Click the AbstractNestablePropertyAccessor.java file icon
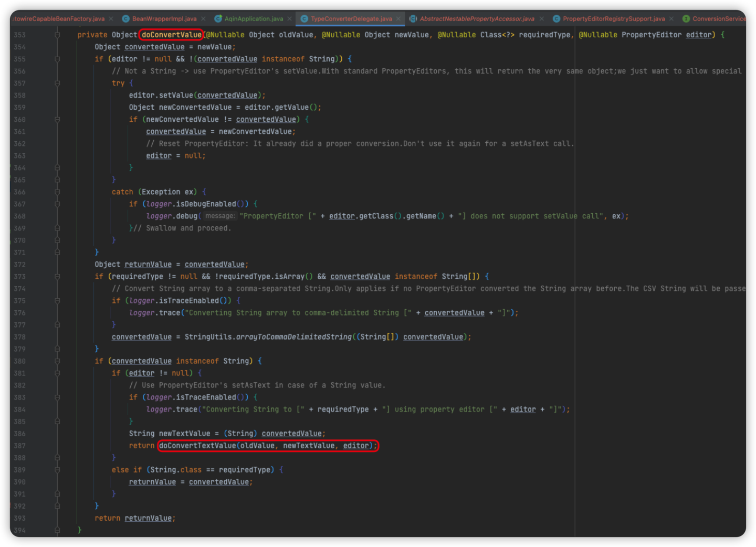Viewport: 756px width, 547px height. 413,19
